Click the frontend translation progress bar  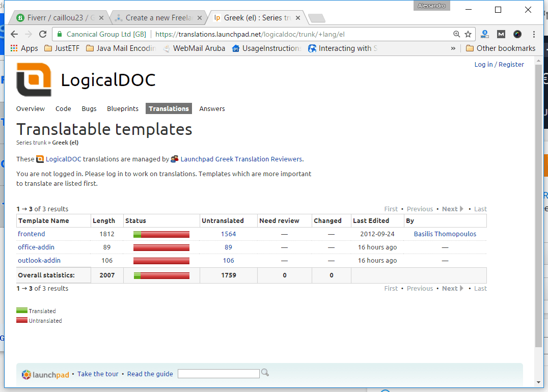161,234
